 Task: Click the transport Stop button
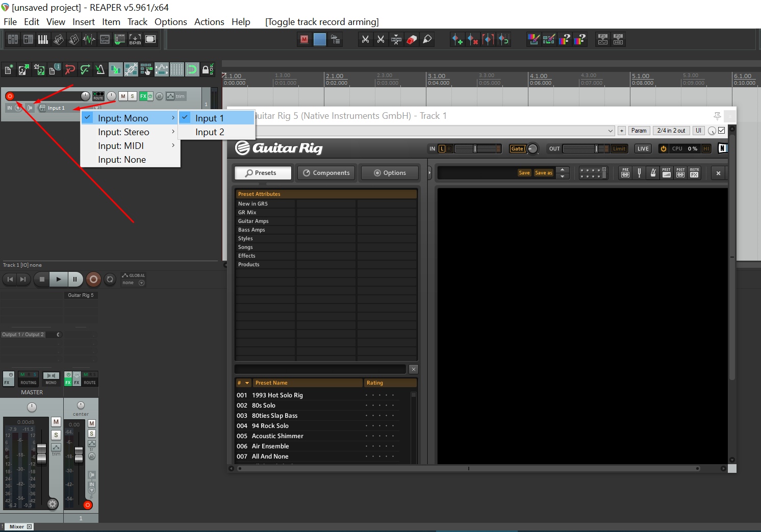click(42, 279)
